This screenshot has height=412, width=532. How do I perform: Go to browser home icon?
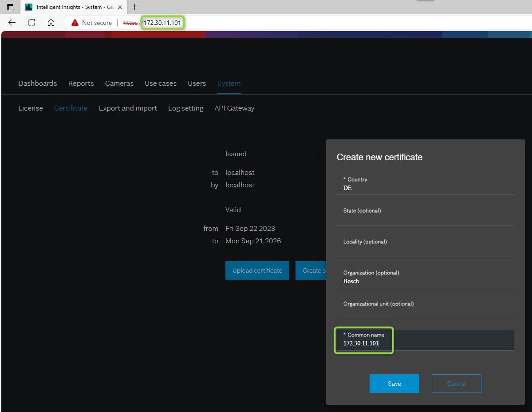point(51,23)
